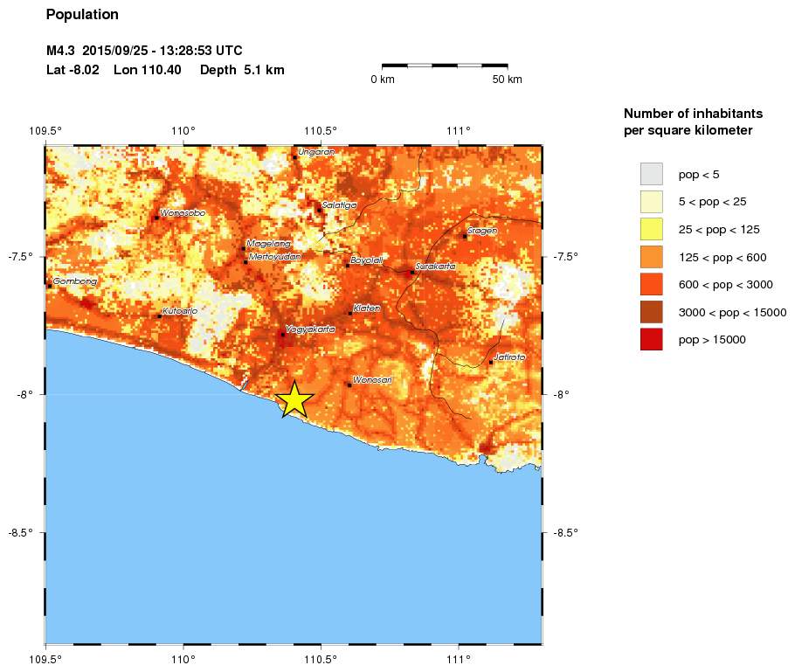Select the '25 < pop < 125' yellow swatch
The height and width of the screenshot is (672, 795).
(x=651, y=229)
